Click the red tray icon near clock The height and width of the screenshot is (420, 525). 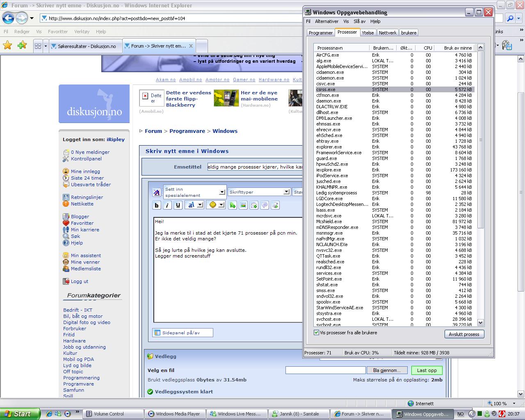click(502, 414)
